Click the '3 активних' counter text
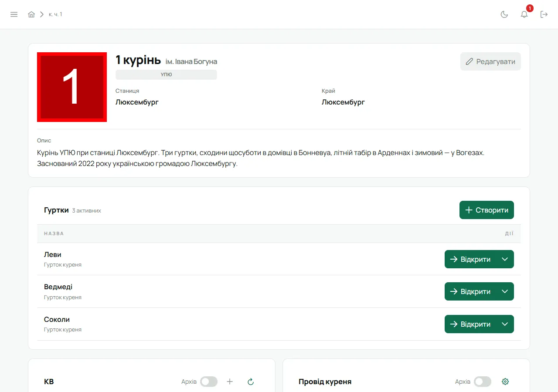This screenshot has width=558, height=392. tap(87, 210)
